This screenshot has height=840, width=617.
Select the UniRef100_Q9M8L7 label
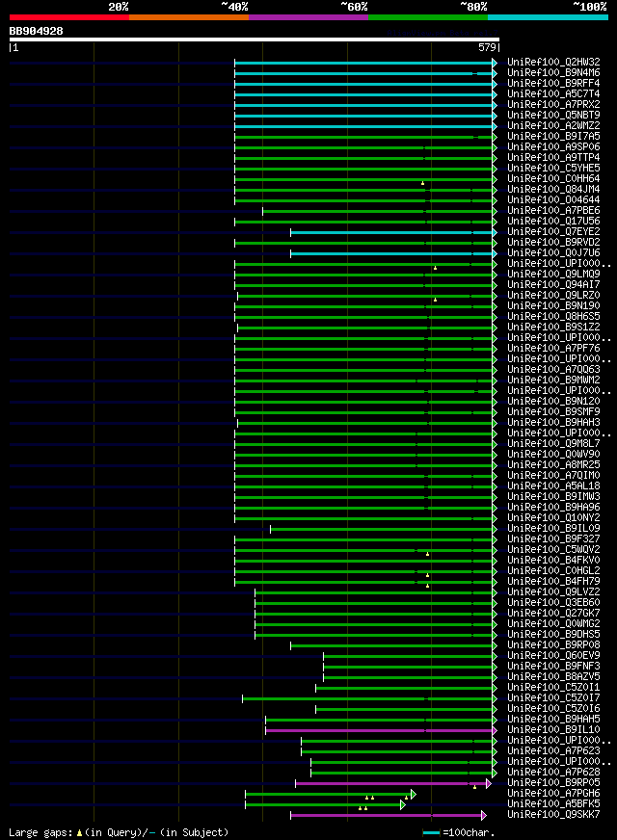pyautogui.click(x=553, y=443)
